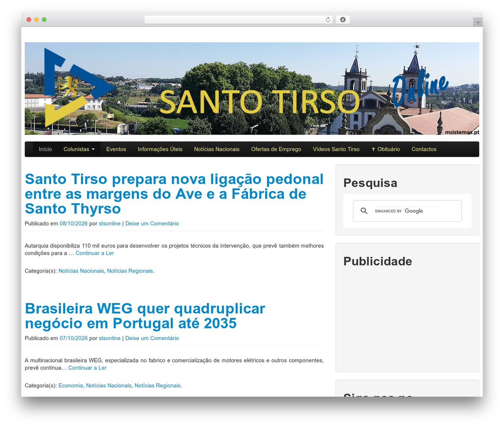Viewport: 504px width, 427px height.
Task: Open the Economia category link
Action: (x=71, y=386)
